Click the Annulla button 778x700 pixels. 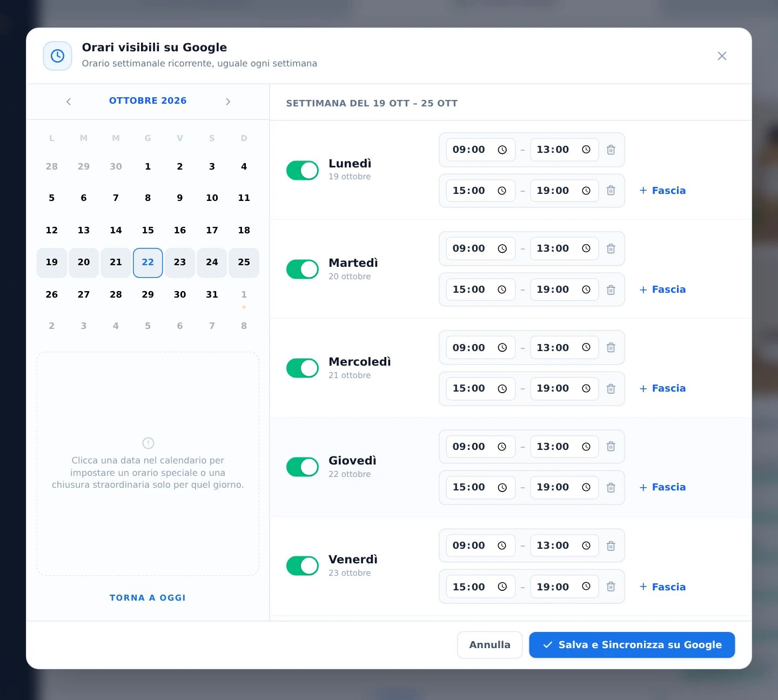(x=489, y=645)
